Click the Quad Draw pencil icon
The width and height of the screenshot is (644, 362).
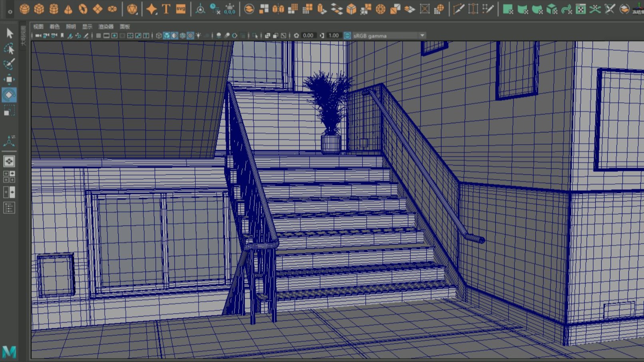point(488,9)
